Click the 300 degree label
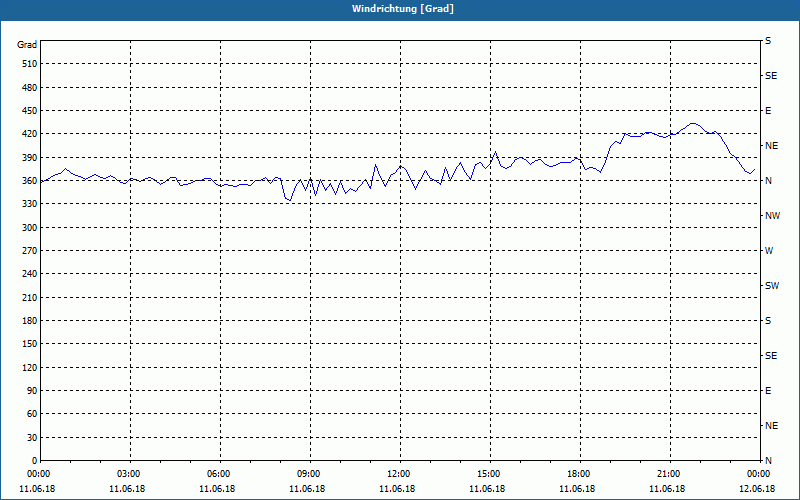800x500 pixels. point(30,228)
